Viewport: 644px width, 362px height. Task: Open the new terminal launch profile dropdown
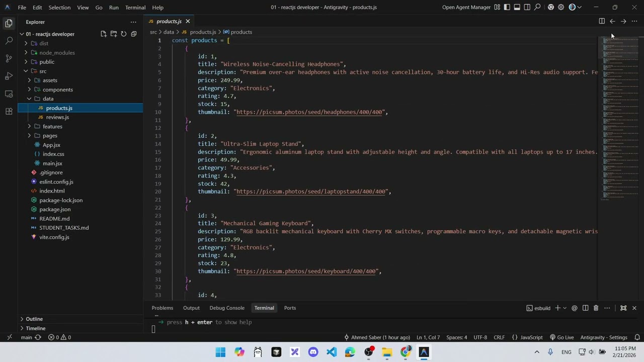click(x=565, y=308)
